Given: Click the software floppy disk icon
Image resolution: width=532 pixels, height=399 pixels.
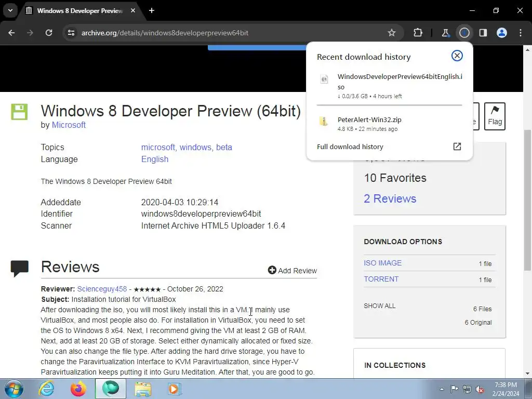Looking at the screenshot, I should click(19, 112).
